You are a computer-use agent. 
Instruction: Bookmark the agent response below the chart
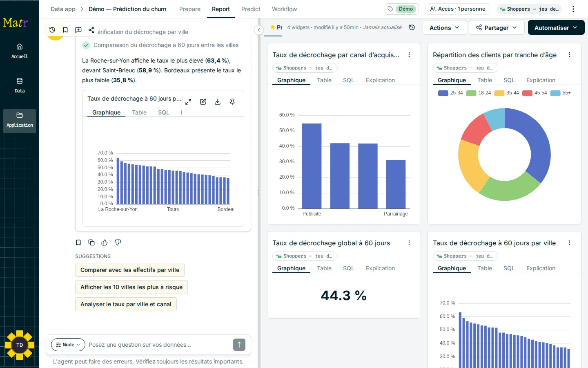(78, 242)
